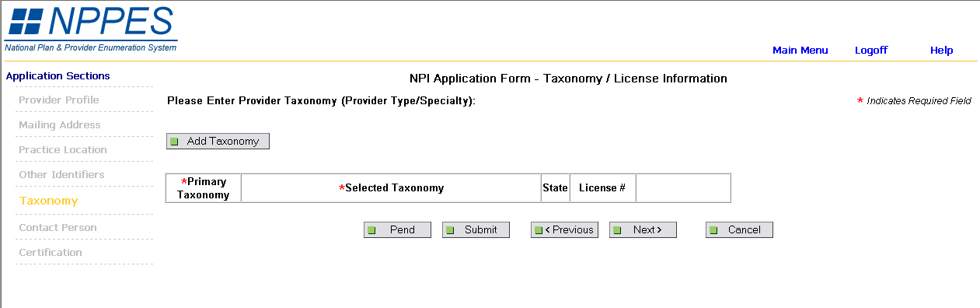Screen dimensions: 980x308
Task: Select the Taxonomy section in sidebar
Action: tap(49, 201)
